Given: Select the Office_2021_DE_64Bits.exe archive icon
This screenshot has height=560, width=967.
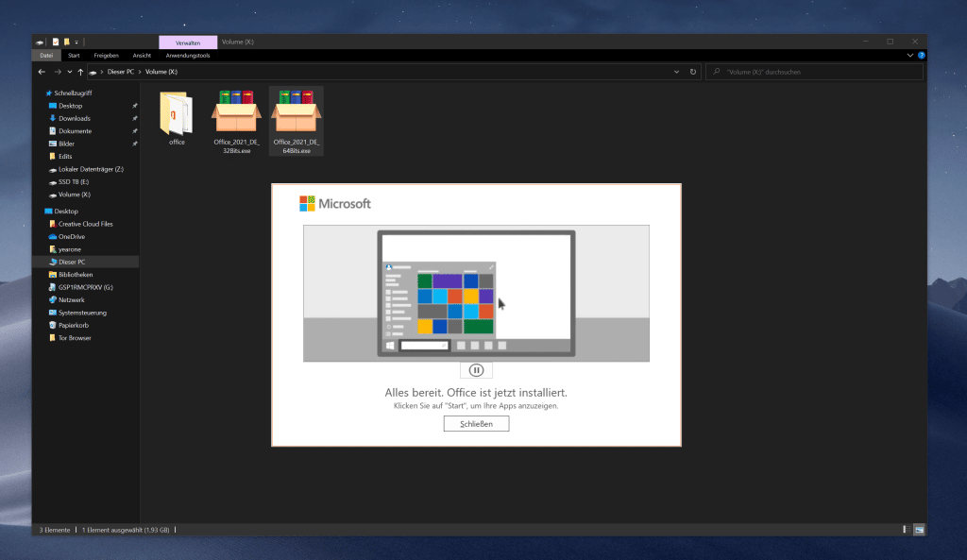Looking at the screenshot, I should coord(296,113).
